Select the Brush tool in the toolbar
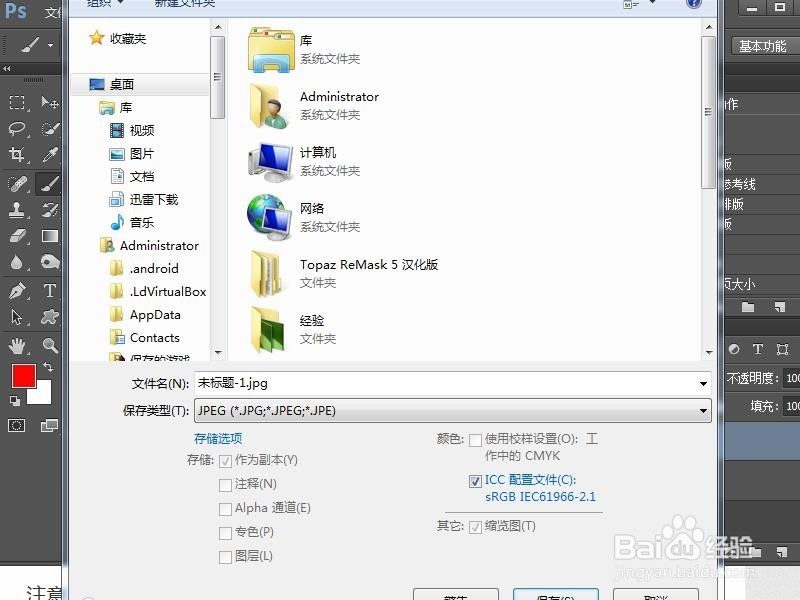The width and height of the screenshot is (800, 600). point(48,183)
